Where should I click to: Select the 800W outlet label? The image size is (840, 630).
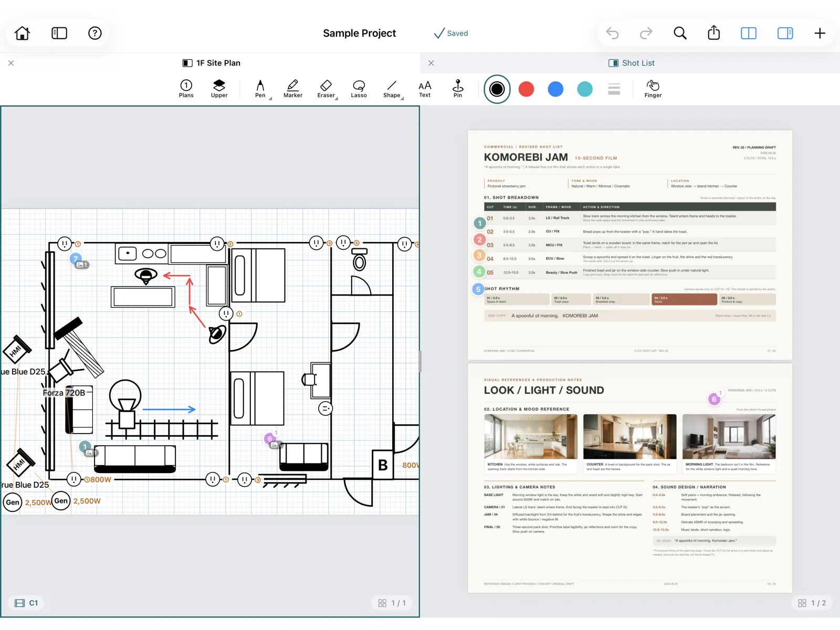pos(100,480)
